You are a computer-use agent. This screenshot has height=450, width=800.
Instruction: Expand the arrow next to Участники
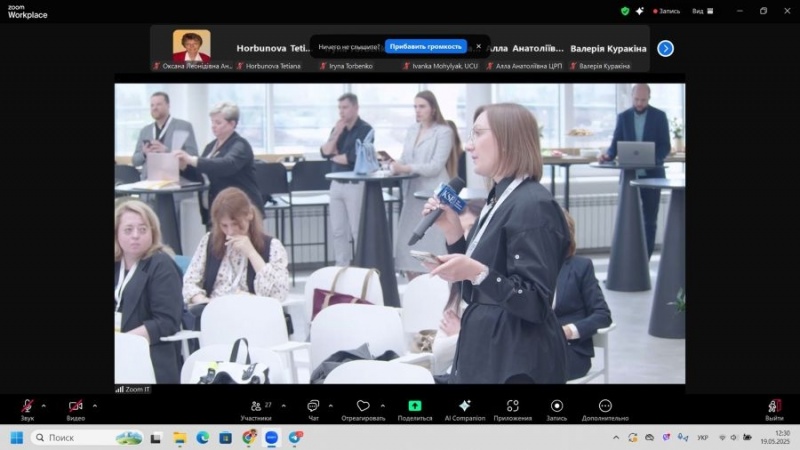[x=284, y=405]
